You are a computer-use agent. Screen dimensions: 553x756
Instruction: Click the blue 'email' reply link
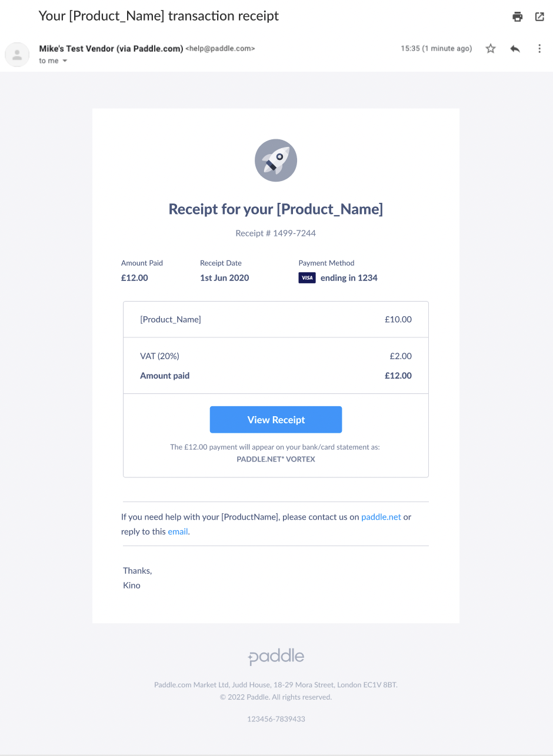coord(178,532)
